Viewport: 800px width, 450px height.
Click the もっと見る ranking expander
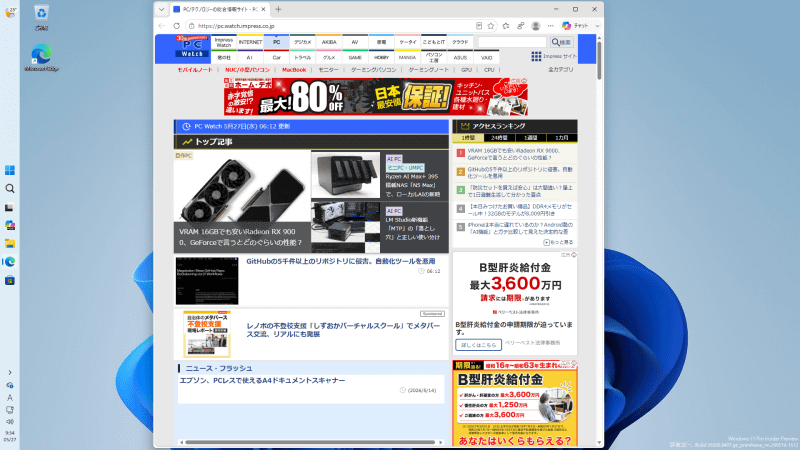click(x=559, y=242)
